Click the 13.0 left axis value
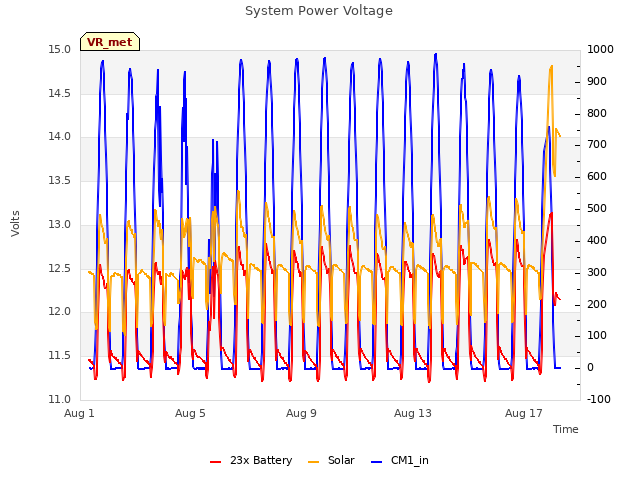 point(60,224)
